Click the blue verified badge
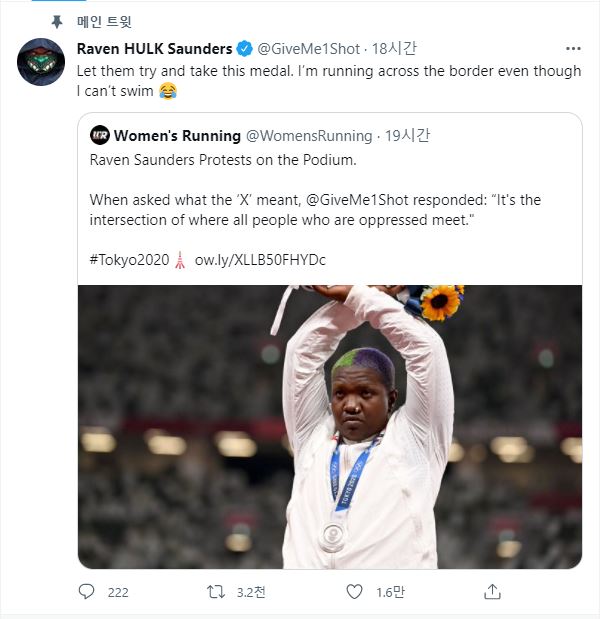 pos(243,48)
